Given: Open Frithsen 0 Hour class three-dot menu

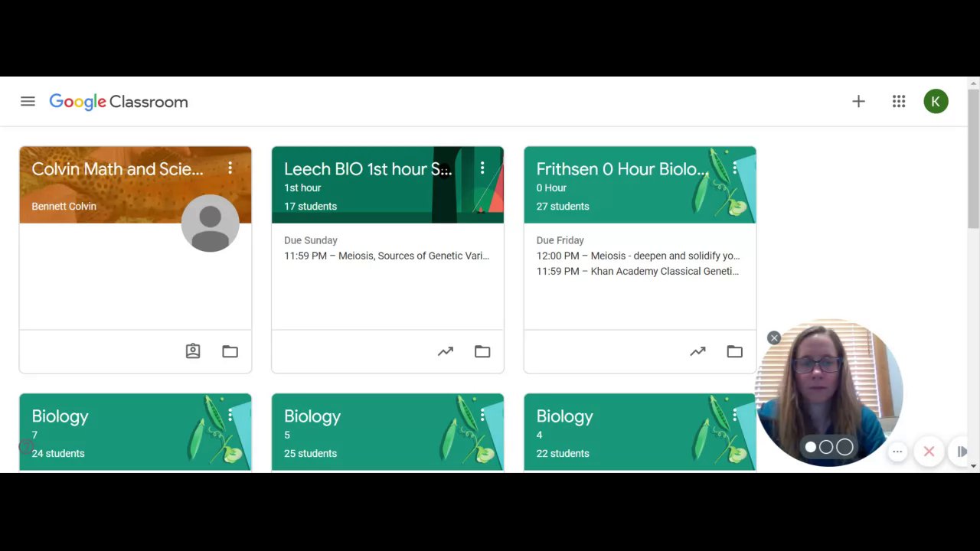Looking at the screenshot, I should click(735, 168).
